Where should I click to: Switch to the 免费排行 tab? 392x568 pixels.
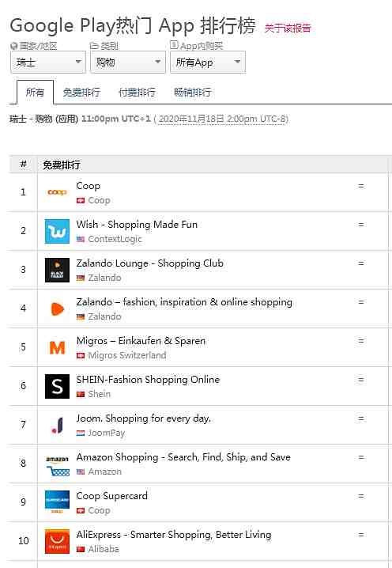tap(81, 93)
